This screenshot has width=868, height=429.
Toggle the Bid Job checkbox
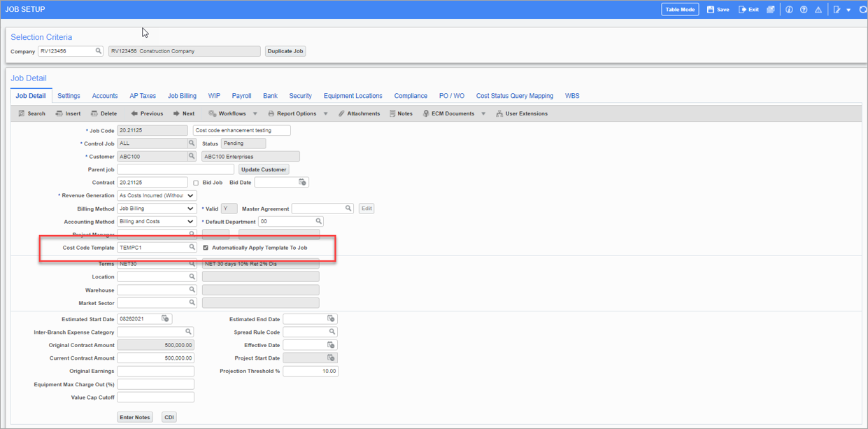click(196, 183)
